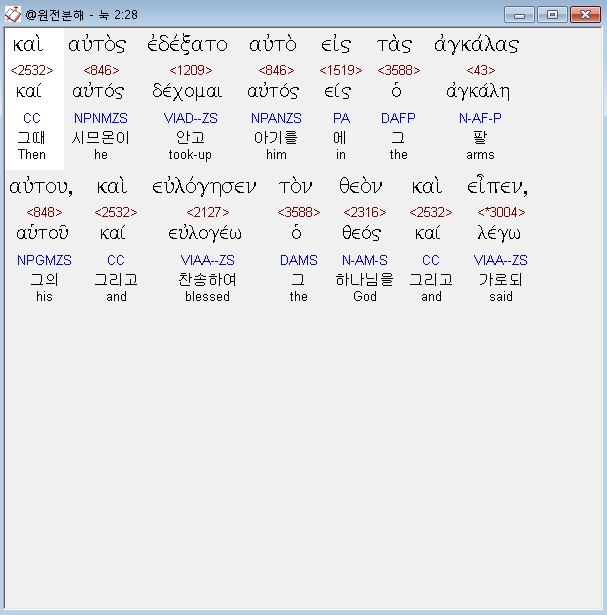Image resolution: width=607 pixels, height=615 pixels.
Task: Click English gloss him
Action: (x=276, y=155)
